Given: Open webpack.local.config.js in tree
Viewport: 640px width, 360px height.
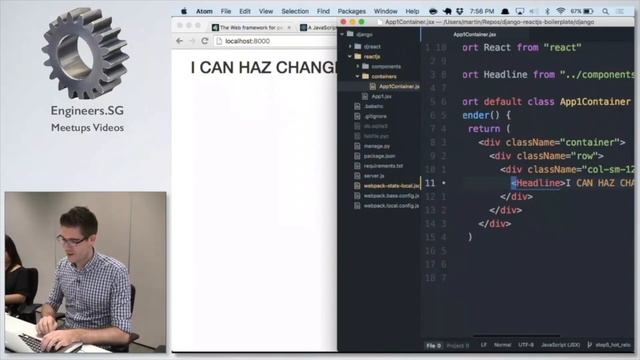Looking at the screenshot, I should tap(391, 206).
